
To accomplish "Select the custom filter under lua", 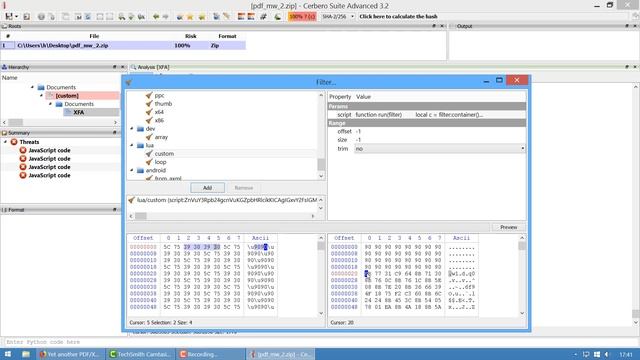I will click(164, 153).
